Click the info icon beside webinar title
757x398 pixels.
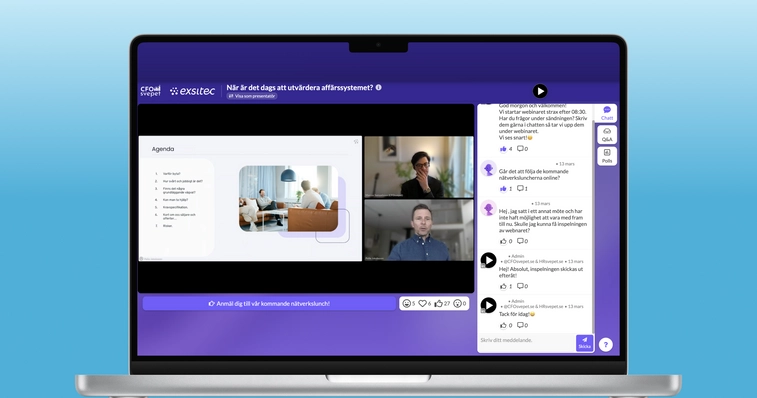[378, 87]
